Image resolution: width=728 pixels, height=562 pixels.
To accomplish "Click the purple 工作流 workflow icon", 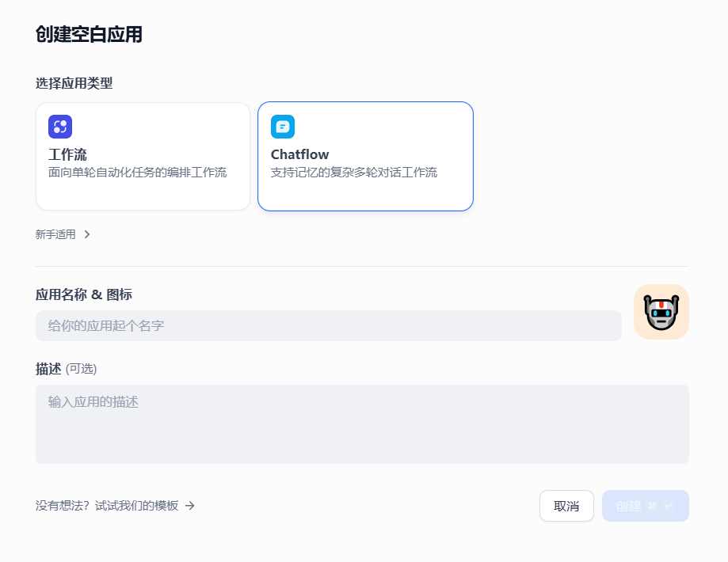I will 60,127.
